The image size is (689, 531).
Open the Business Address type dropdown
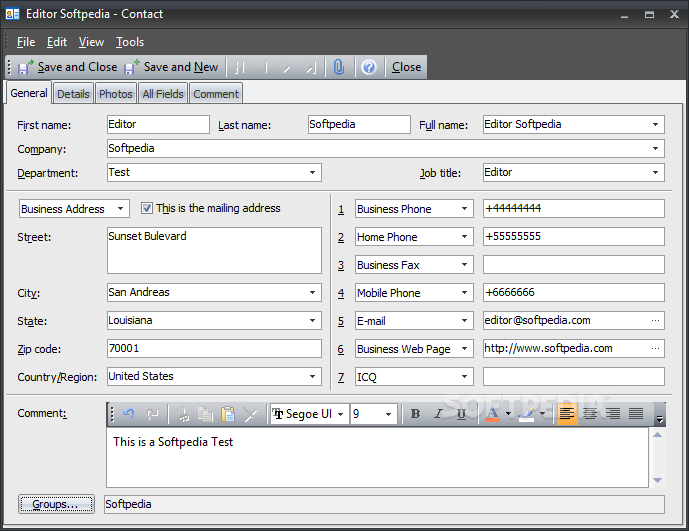[120, 208]
